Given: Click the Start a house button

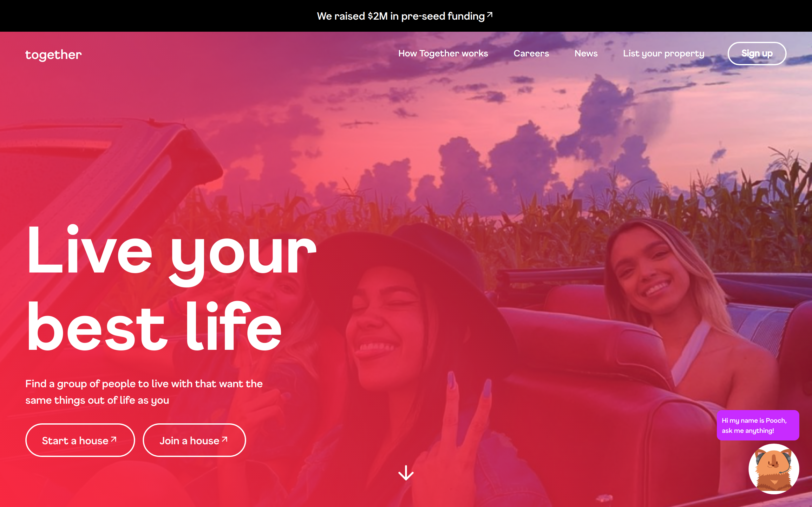Looking at the screenshot, I should (x=80, y=440).
